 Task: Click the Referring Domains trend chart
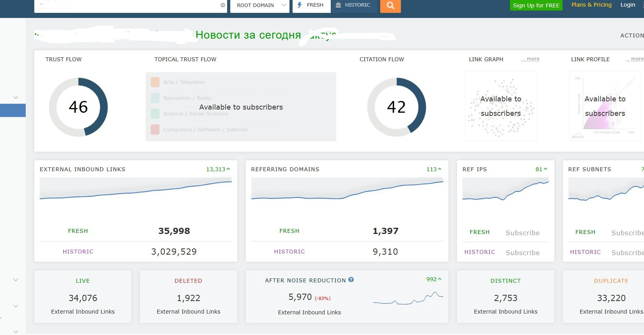coord(347,189)
